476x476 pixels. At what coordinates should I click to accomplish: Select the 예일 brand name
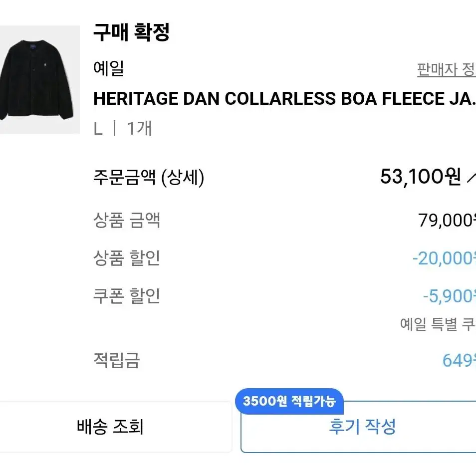click(x=109, y=69)
